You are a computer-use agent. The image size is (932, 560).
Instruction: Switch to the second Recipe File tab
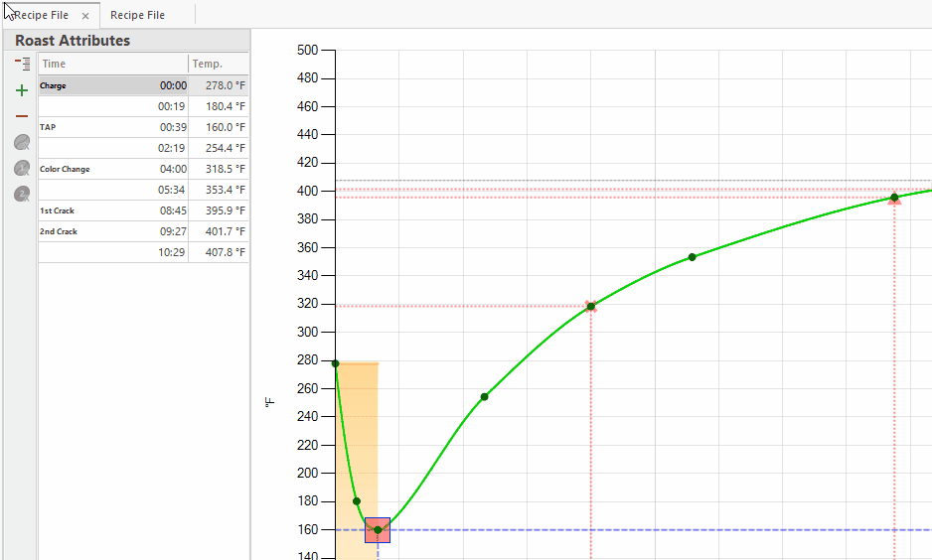[137, 16]
